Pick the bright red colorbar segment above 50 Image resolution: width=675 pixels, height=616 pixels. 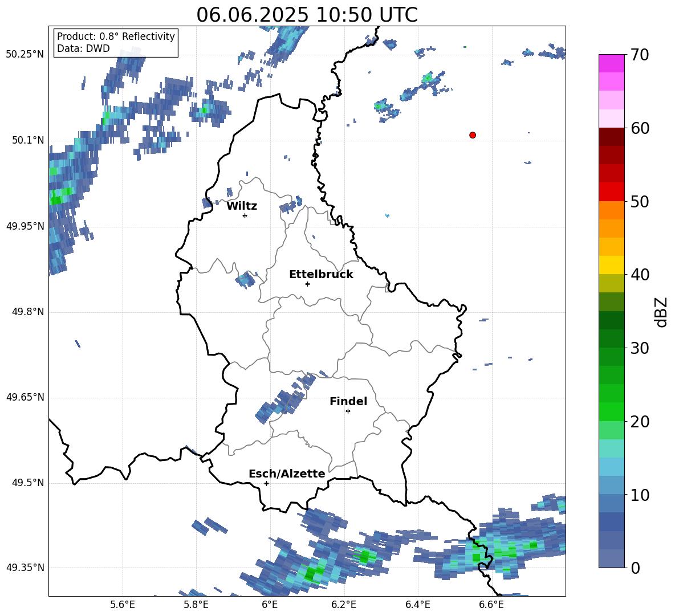coord(611,192)
